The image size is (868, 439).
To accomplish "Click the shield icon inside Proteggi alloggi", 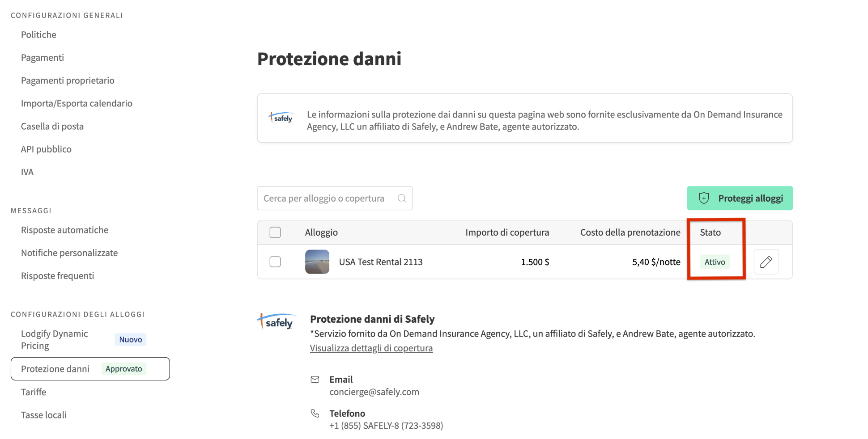I will coord(703,198).
